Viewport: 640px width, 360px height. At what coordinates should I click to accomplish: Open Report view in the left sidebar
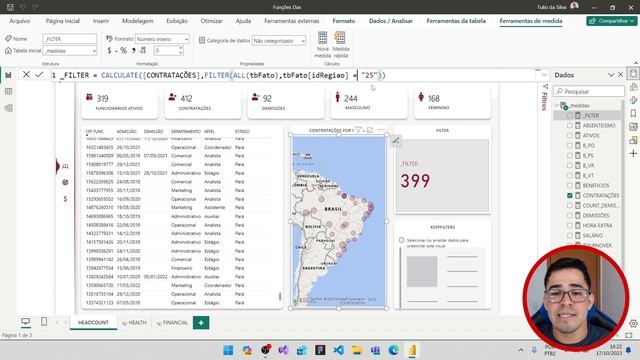click(8, 75)
